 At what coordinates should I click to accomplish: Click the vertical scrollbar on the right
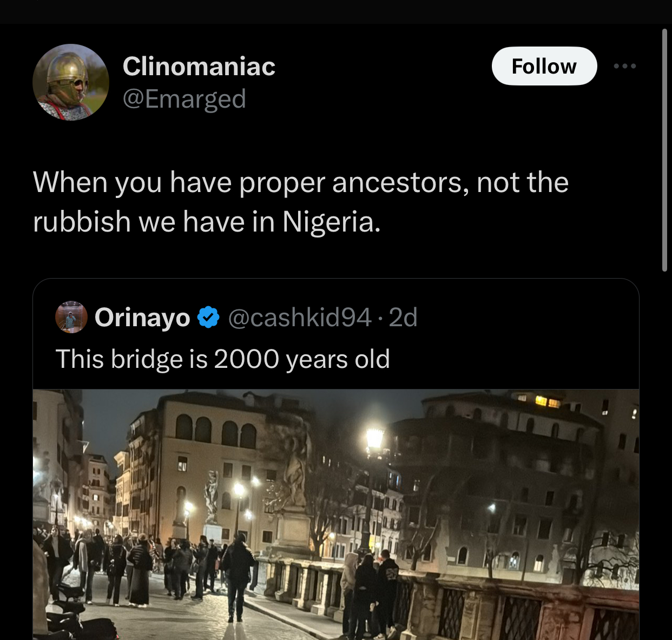(x=664, y=150)
